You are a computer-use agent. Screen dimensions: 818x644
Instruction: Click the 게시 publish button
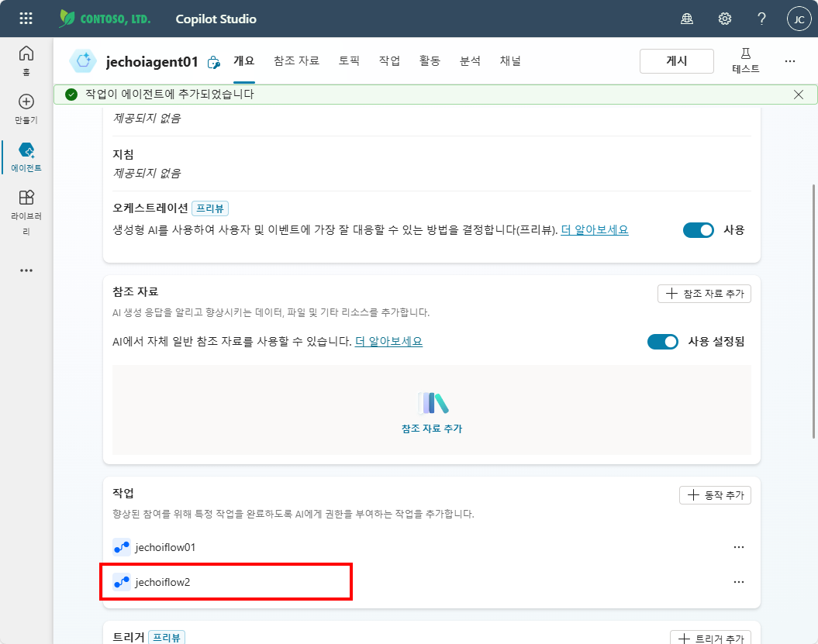[x=677, y=61]
